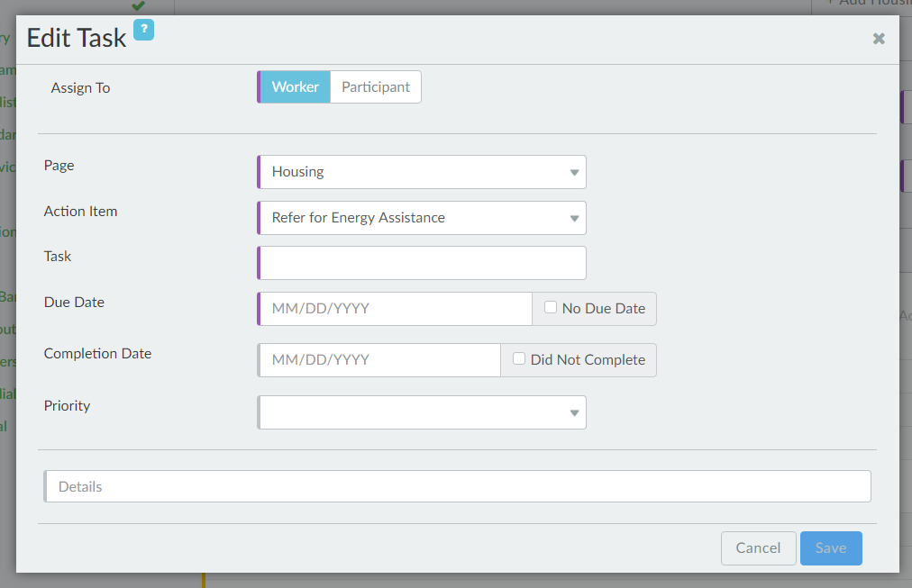Click the Due Date input field
The image size is (912, 588).
[x=397, y=309]
